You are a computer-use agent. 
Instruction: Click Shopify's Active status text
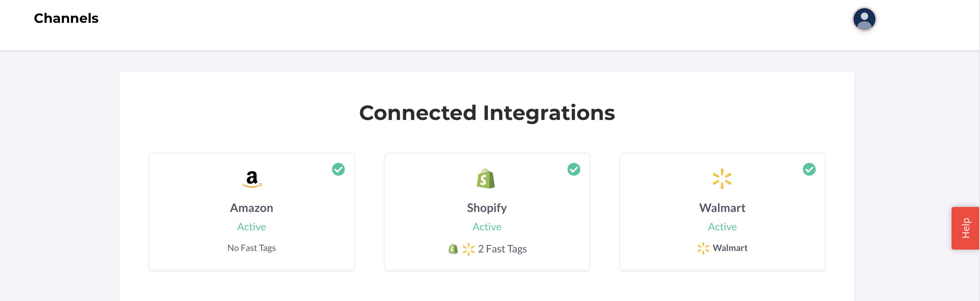(x=487, y=227)
